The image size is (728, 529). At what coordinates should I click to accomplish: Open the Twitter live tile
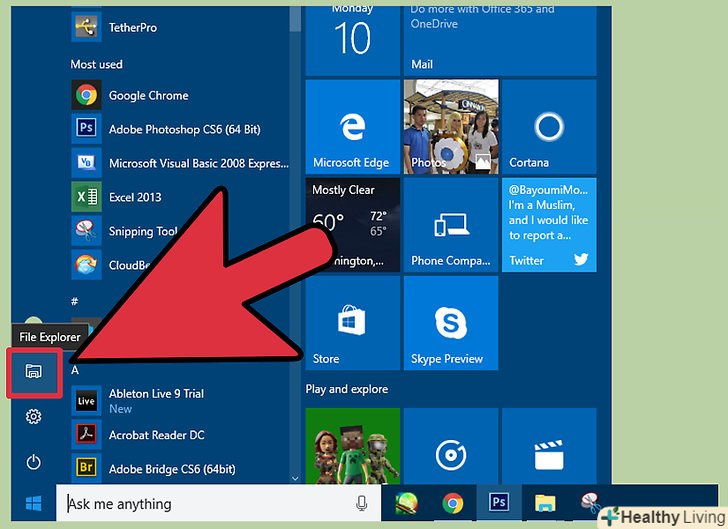pyautogui.click(x=548, y=225)
